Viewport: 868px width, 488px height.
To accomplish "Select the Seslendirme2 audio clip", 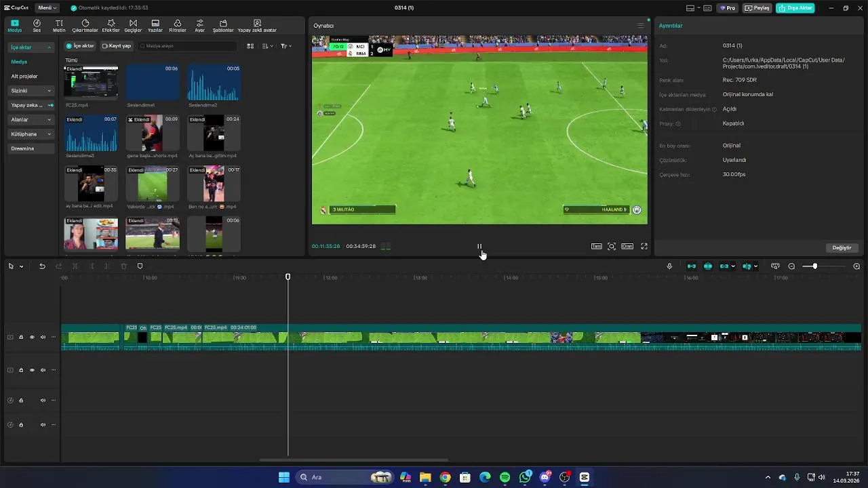I will pos(214,82).
